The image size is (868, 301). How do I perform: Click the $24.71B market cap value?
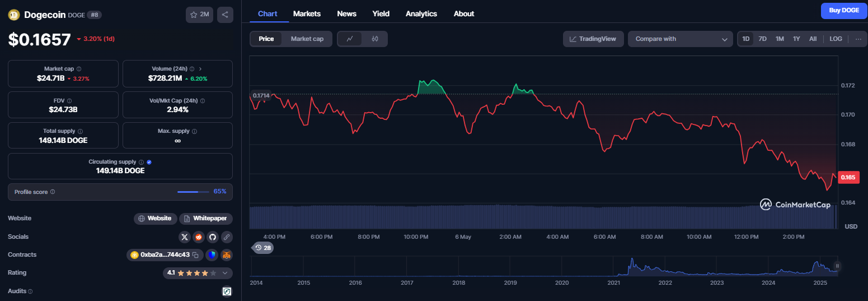coord(51,78)
